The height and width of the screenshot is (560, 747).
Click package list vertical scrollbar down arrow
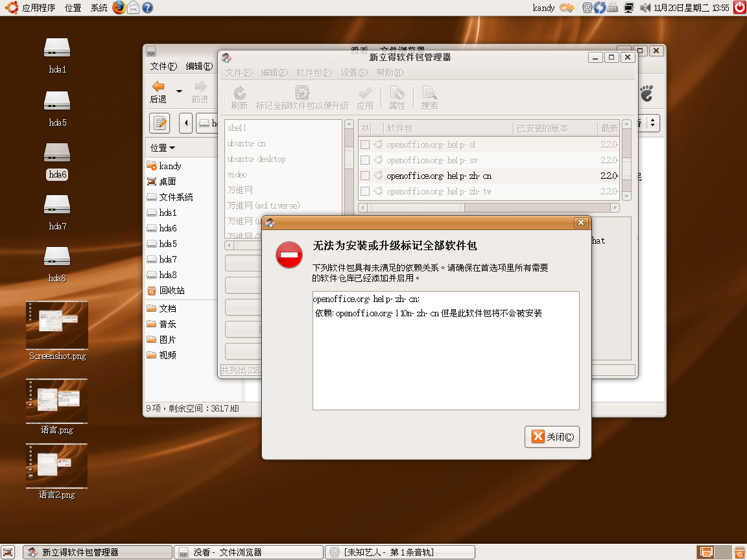(x=626, y=196)
